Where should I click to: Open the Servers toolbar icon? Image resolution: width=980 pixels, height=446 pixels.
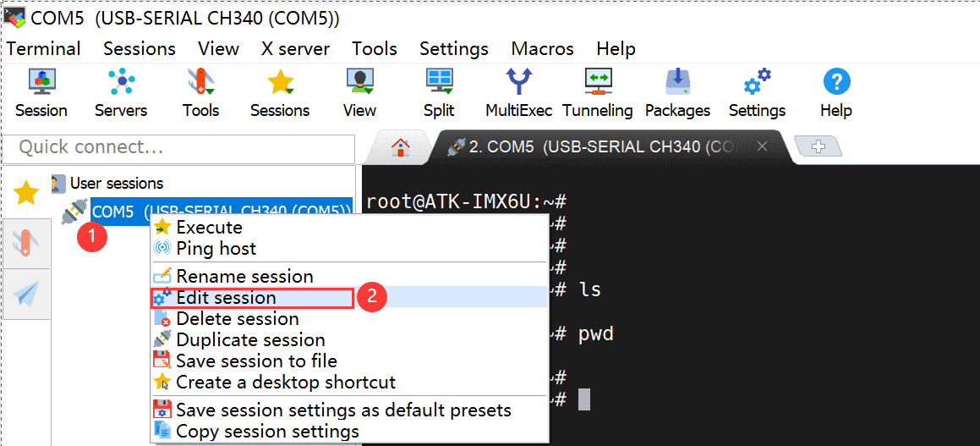(121, 82)
